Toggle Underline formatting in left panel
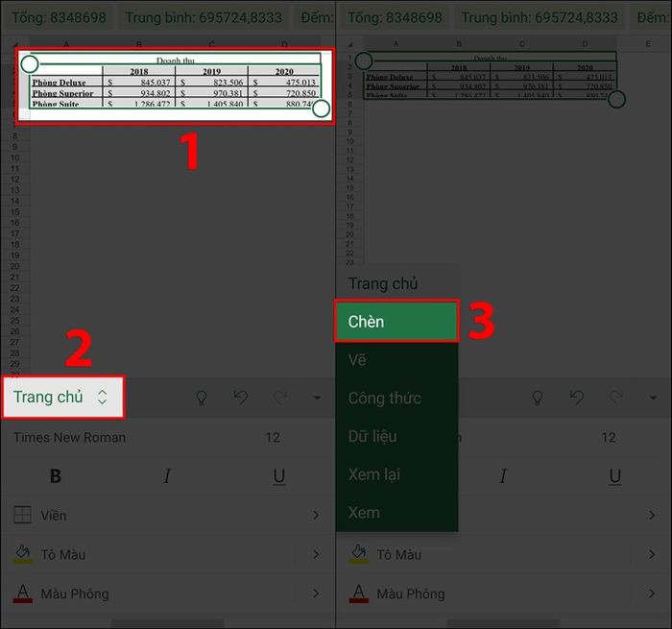This screenshot has height=629, width=672. pos(279,476)
